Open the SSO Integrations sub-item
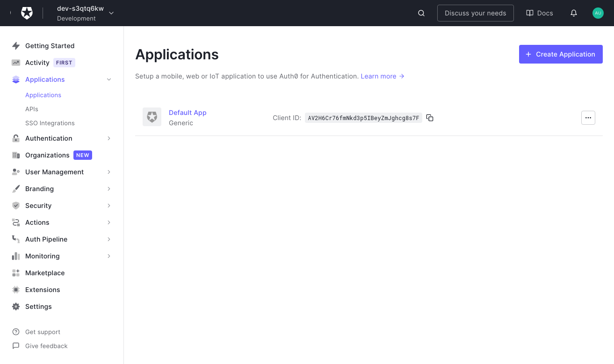Viewport: 614px width, 364px height. pos(50,123)
